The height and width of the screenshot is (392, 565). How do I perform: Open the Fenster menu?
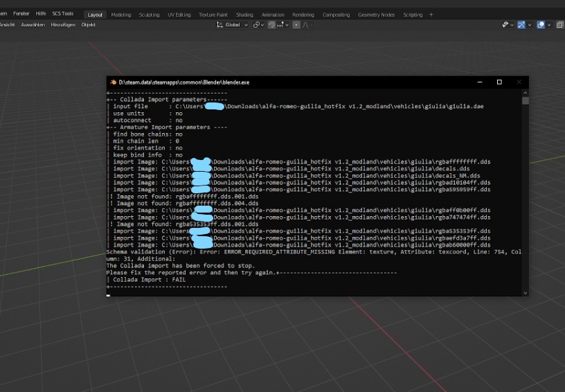(21, 13)
